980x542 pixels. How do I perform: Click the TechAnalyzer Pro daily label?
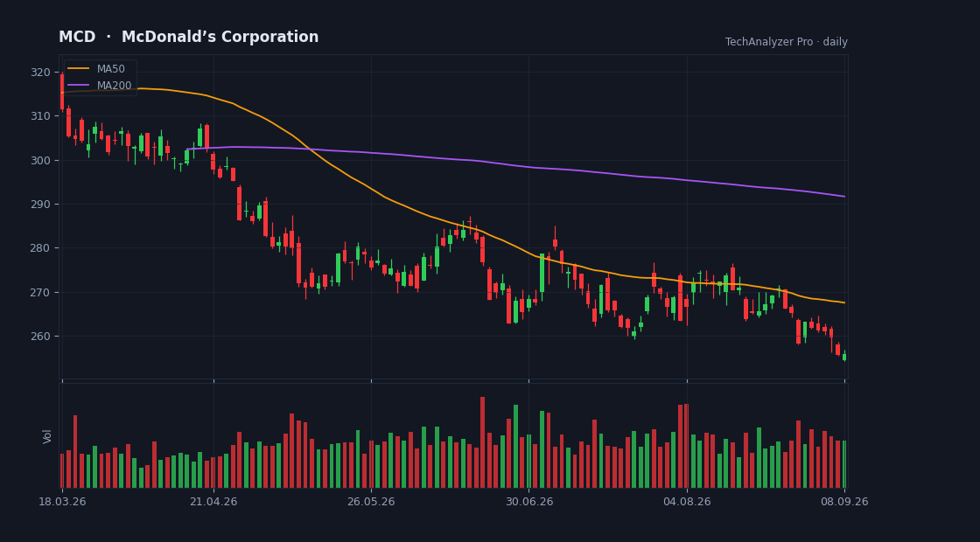tap(787, 42)
